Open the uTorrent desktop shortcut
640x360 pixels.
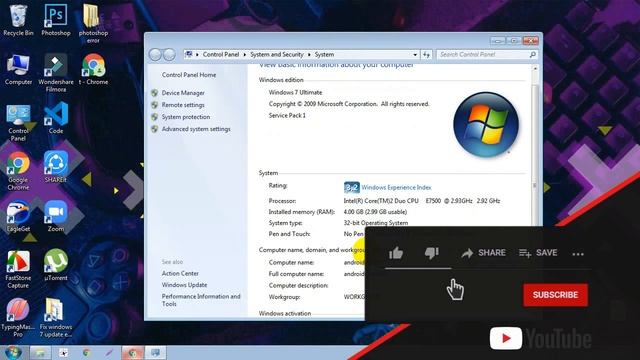(x=56, y=265)
